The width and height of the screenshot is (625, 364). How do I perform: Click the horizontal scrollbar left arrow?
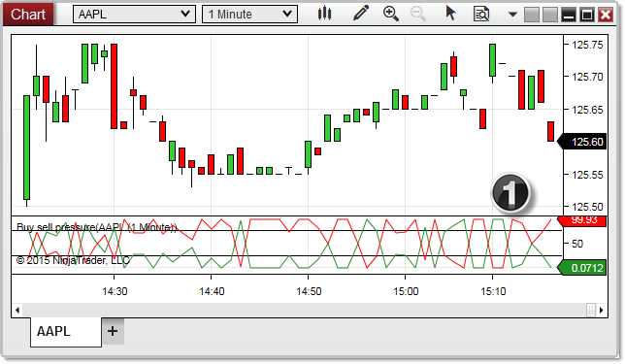[x=17, y=310]
